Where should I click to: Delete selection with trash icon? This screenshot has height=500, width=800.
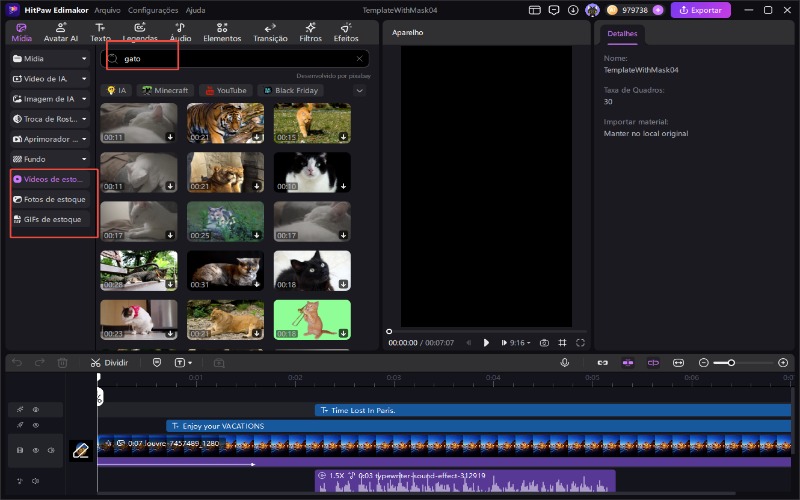pyautogui.click(x=62, y=363)
